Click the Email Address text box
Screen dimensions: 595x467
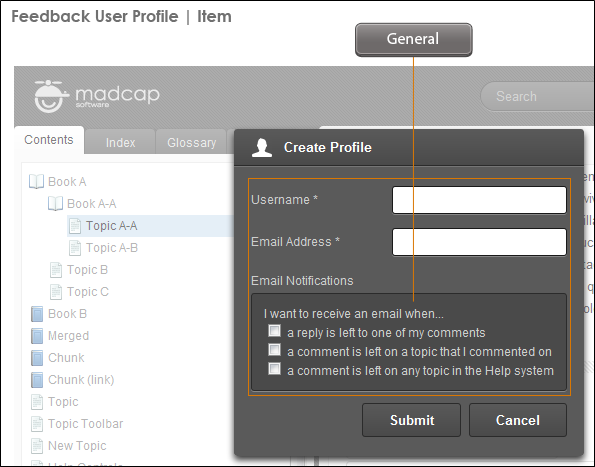(x=479, y=242)
